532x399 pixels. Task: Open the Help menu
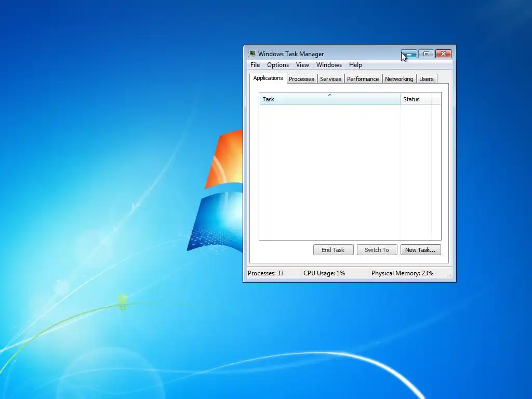pos(355,65)
